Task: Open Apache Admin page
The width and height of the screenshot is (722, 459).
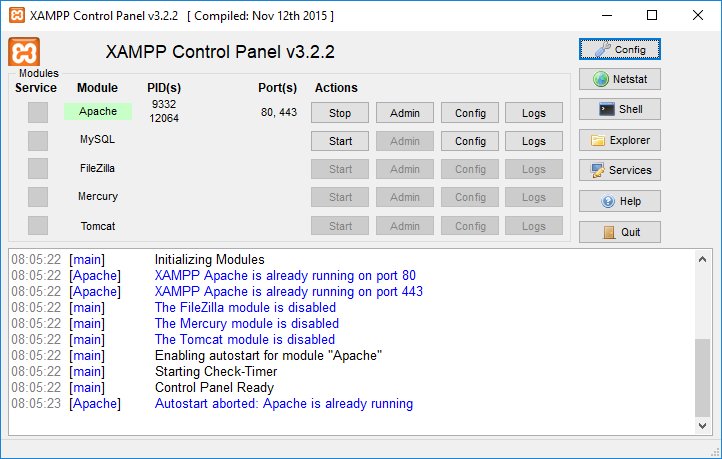Action: tap(405, 113)
